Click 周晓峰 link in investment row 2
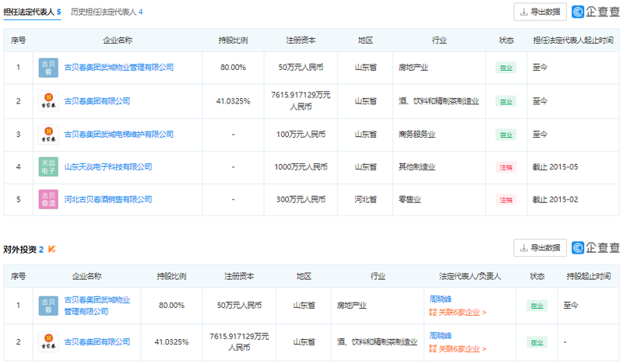The height and width of the screenshot is (364, 623). coord(441,336)
